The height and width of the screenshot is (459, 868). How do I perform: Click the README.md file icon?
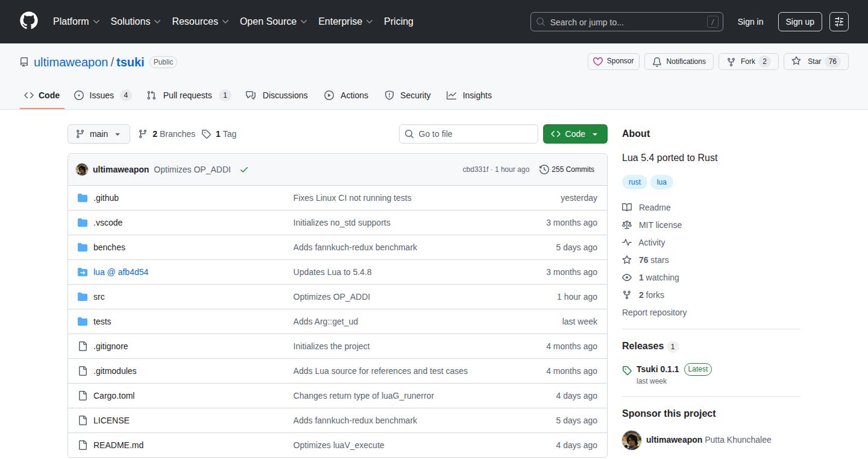[x=83, y=445]
